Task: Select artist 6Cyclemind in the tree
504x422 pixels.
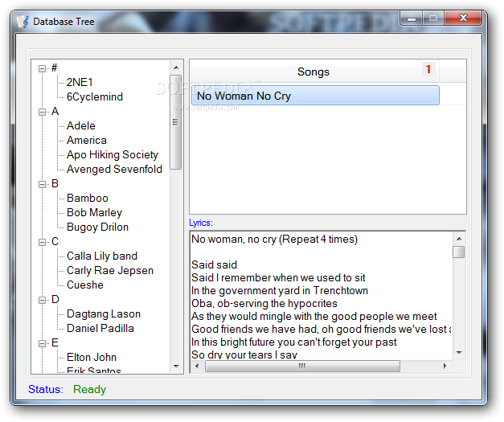Action: pos(95,96)
